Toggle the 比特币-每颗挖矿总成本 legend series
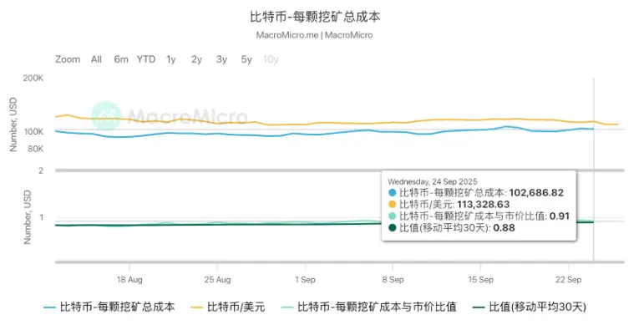Image resolution: width=644 pixels, height=325 pixels. (x=109, y=307)
